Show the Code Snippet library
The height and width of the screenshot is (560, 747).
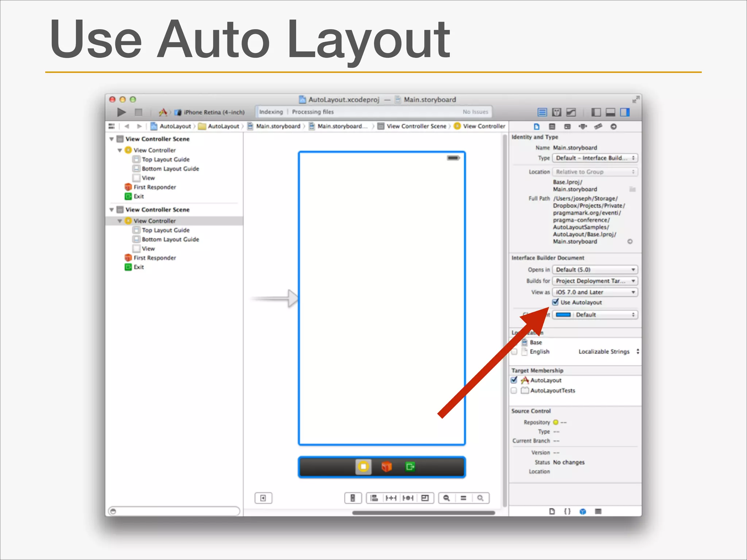(x=568, y=512)
